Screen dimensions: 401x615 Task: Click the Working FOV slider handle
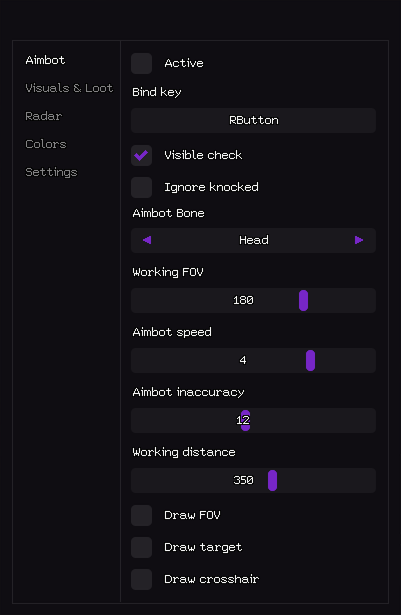(303, 300)
